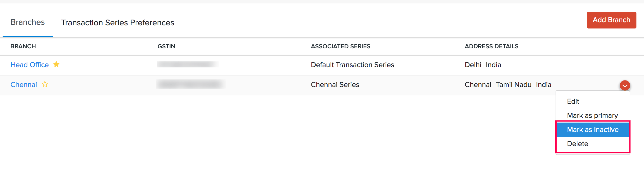
Task: Select the Branches tab
Action: (x=28, y=22)
